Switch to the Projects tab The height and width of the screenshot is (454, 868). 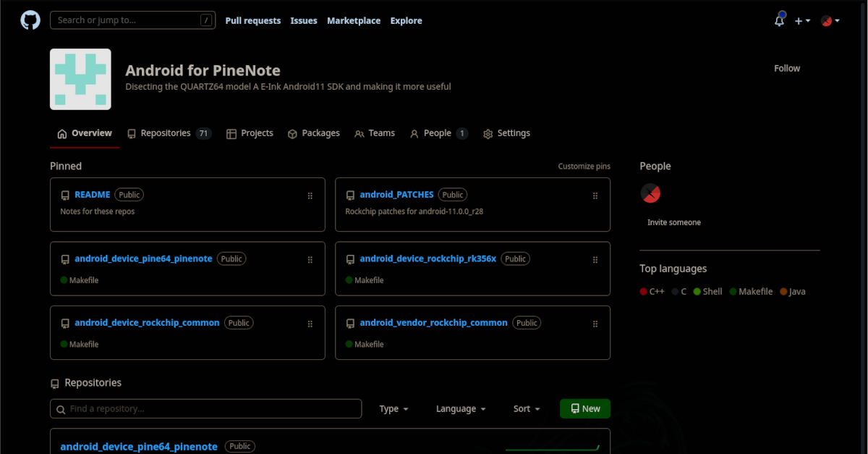click(x=250, y=133)
